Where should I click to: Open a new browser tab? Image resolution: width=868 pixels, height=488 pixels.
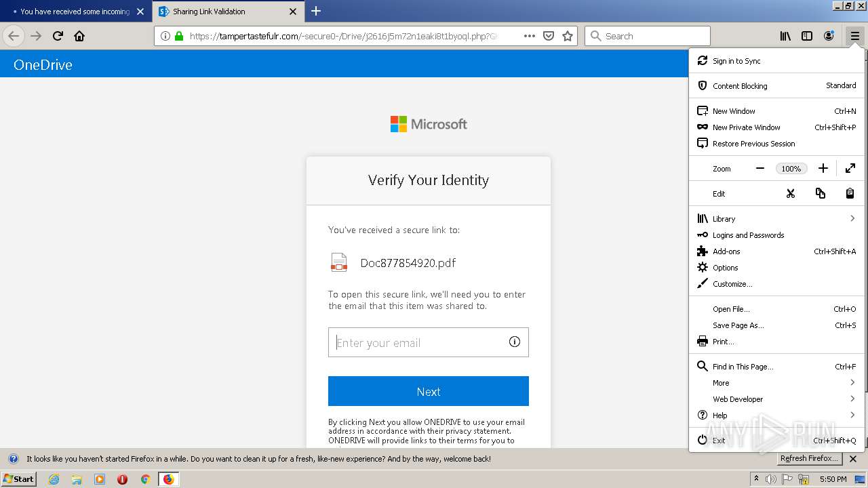316,11
